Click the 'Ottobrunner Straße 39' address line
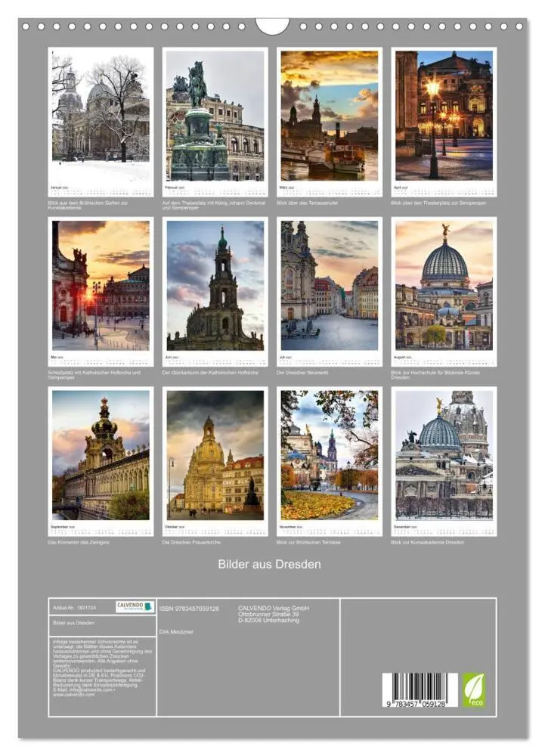 [x=268, y=614]
